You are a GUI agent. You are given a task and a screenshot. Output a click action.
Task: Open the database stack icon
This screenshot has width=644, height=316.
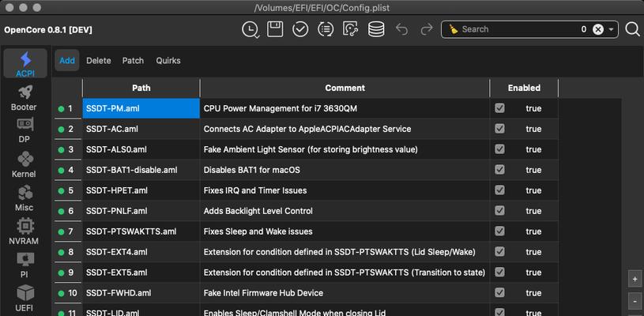376,29
